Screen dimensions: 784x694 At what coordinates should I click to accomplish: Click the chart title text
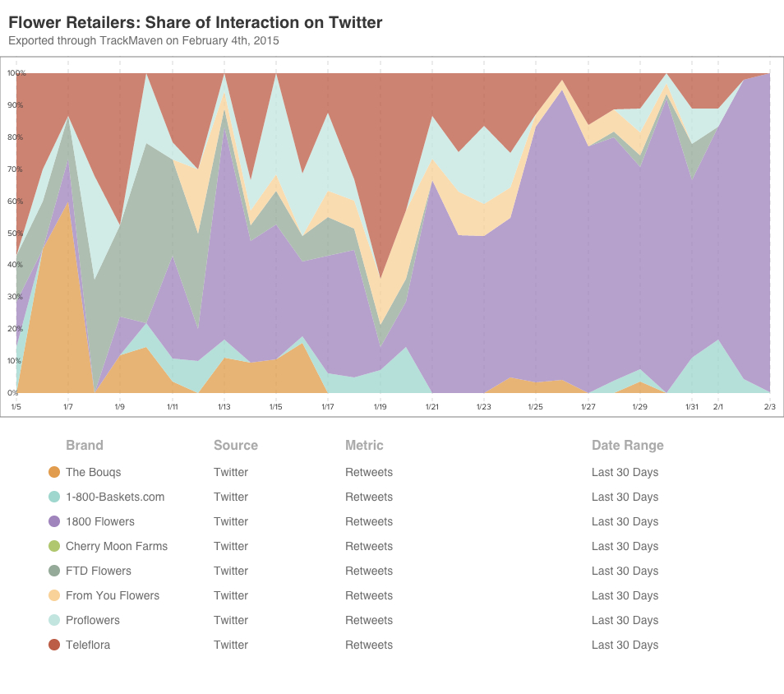tap(195, 22)
